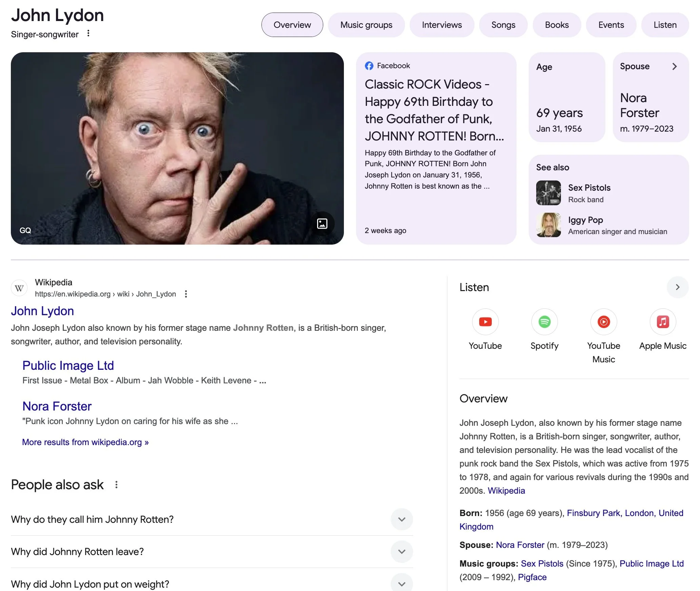Expand "Why do they call him Johnny Rotten?"

click(x=402, y=519)
